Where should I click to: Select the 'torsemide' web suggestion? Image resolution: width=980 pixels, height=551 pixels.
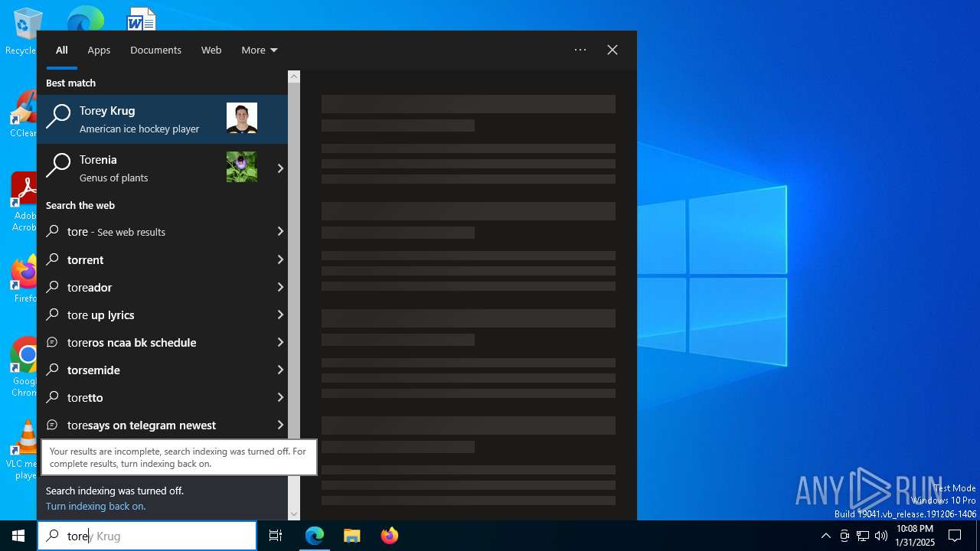155,370
